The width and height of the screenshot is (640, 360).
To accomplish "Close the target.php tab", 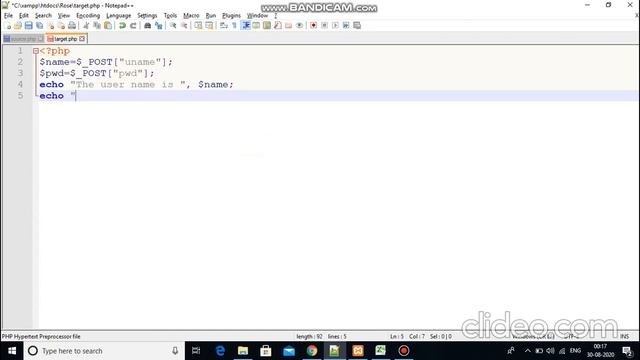I will pyautogui.click(x=82, y=39).
